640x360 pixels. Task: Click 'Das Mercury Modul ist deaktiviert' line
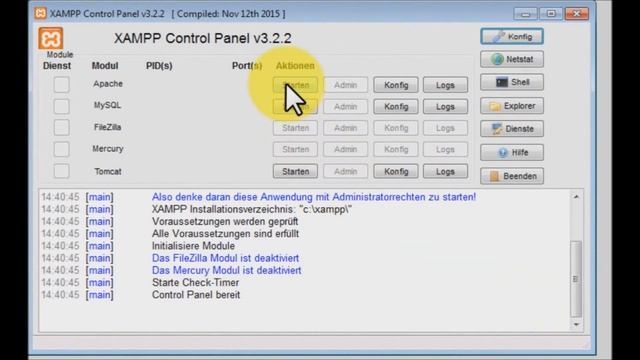[x=227, y=270]
